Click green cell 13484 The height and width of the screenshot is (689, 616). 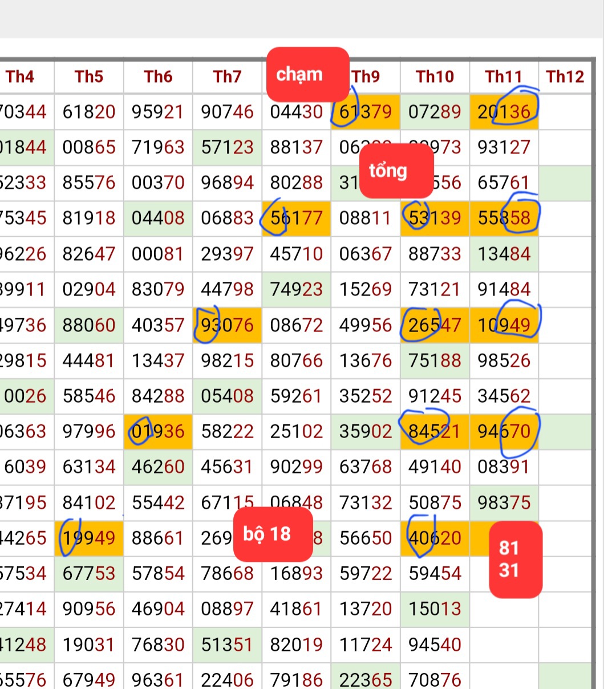pos(504,254)
